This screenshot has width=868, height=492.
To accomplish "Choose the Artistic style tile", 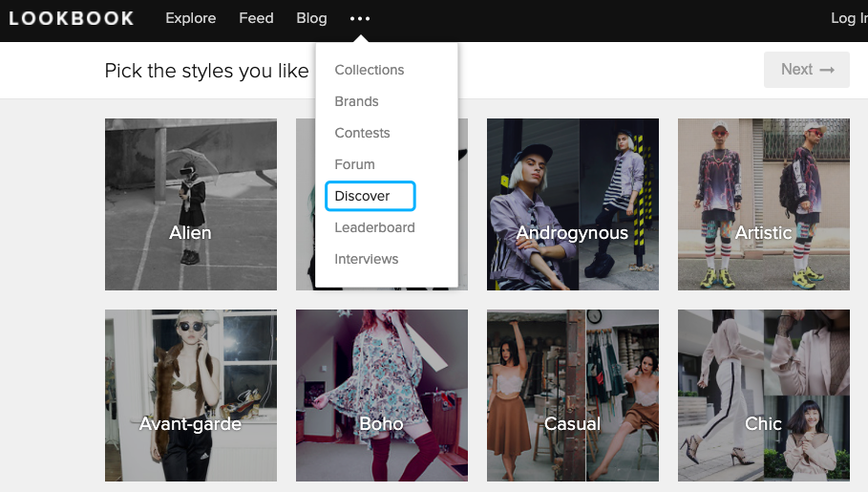I will [764, 204].
